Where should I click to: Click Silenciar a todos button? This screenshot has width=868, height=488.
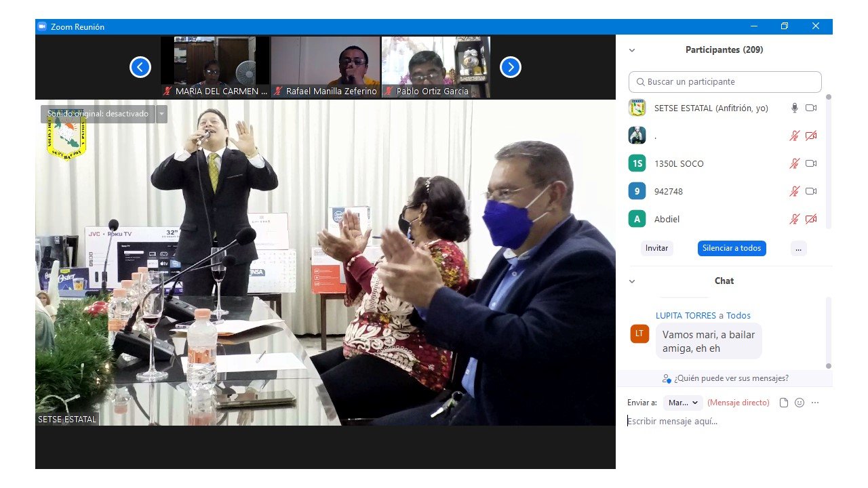(x=732, y=248)
